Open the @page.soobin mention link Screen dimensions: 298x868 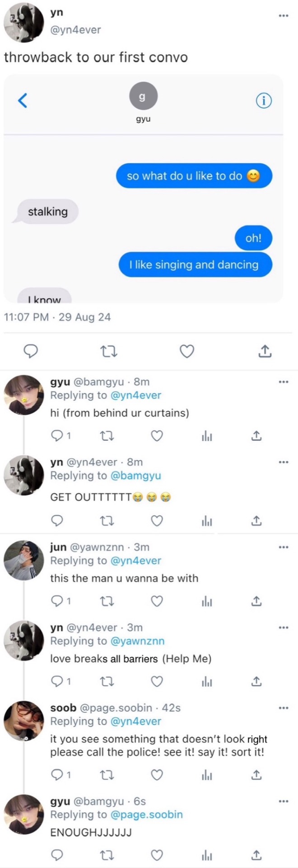click(x=147, y=814)
